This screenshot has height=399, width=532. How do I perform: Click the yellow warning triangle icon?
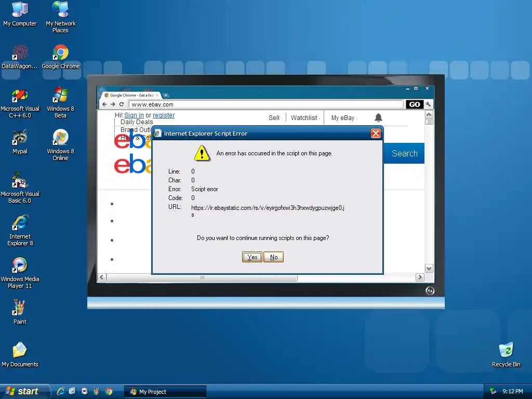click(202, 153)
